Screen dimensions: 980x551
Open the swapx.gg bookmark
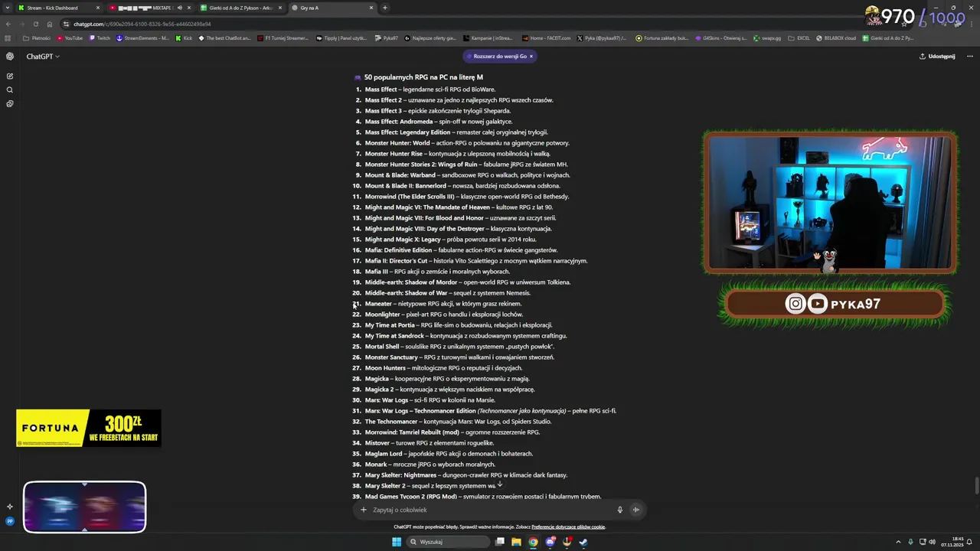point(767,37)
